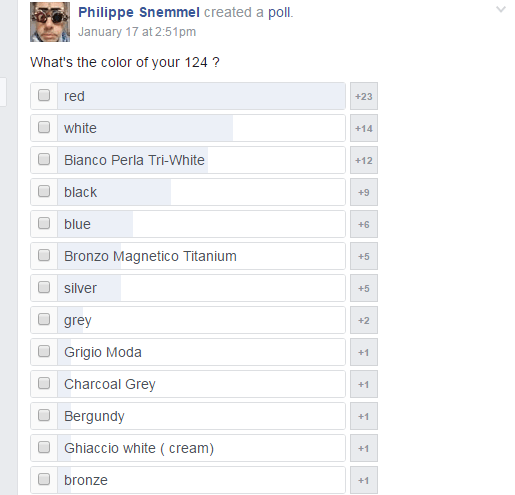Check the Bergundy option checkbox
This screenshot has height=495, width=515.
click(44, 415)
